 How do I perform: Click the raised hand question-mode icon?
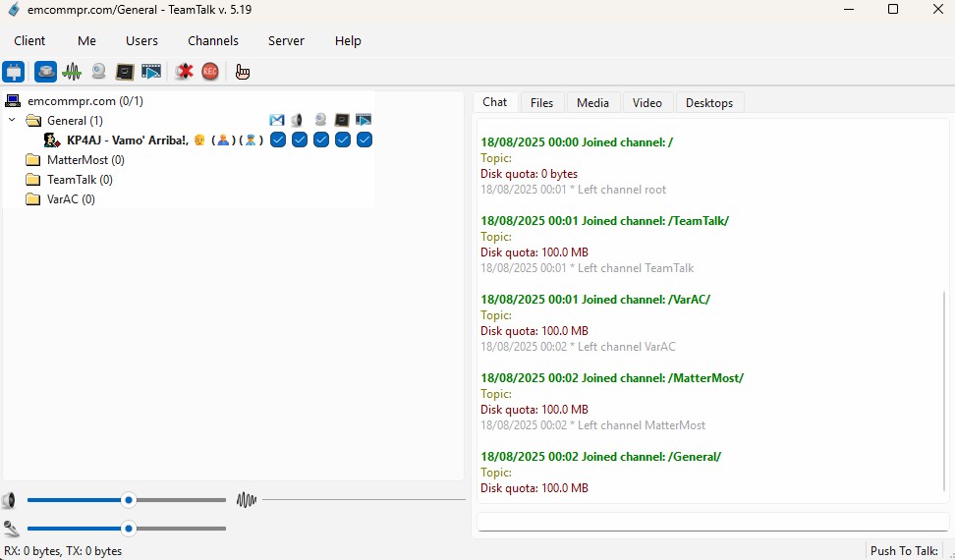point(243,72)
